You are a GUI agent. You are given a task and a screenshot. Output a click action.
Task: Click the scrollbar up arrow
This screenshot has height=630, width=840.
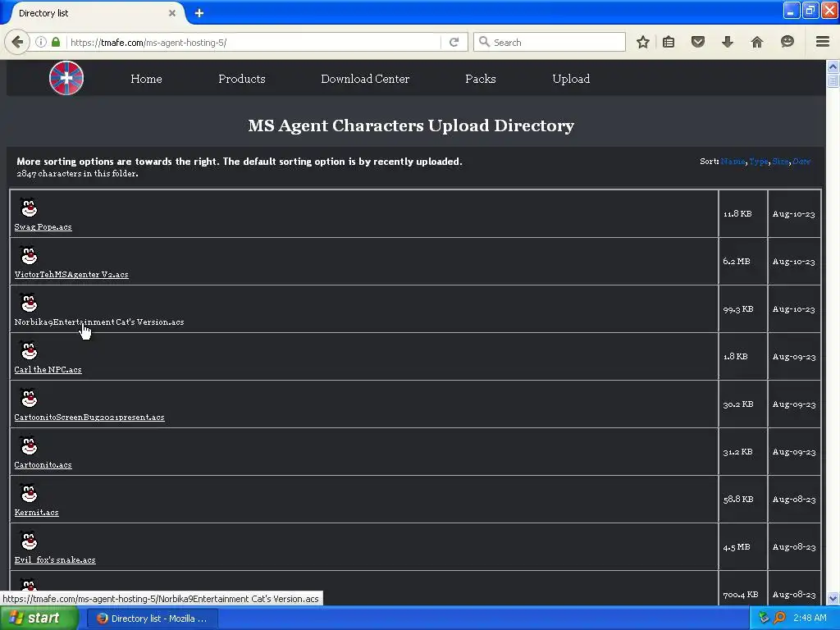tap(833, 66)
